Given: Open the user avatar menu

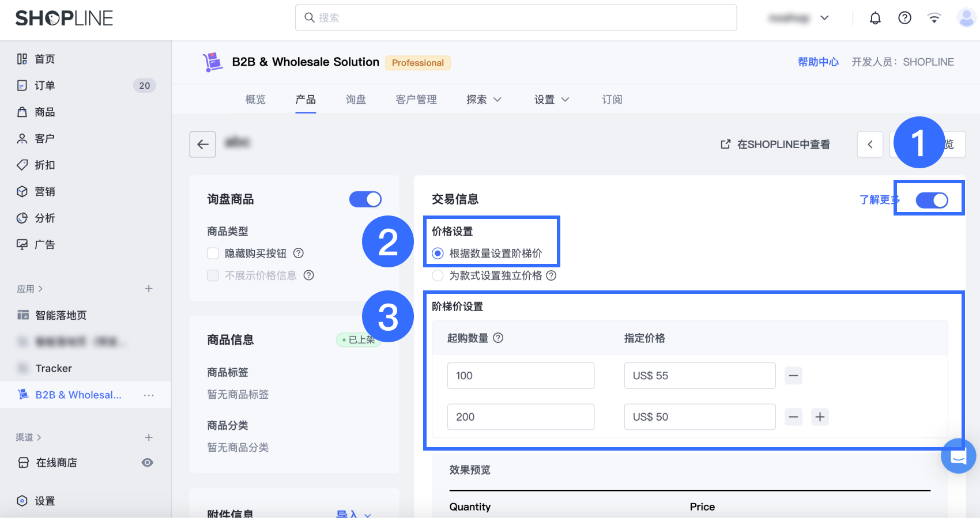Looking at the screenshot, I should [x=966, y=18].
